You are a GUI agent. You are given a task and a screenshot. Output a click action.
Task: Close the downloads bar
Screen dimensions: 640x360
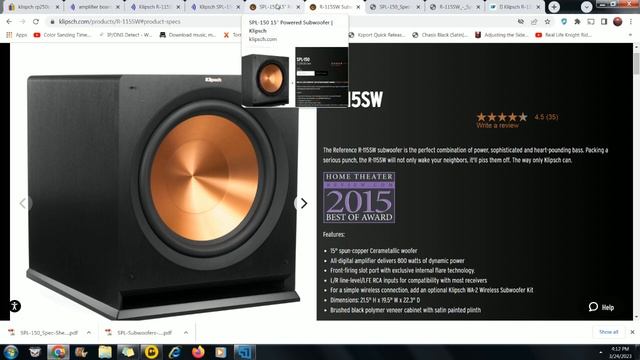[632, 332]
